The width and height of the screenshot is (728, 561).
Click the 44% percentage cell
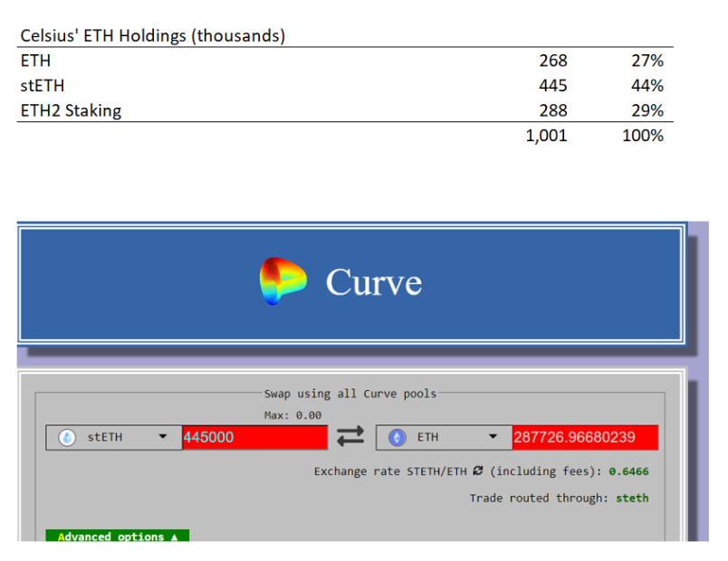pyautogui.click(x=647, y=86)
